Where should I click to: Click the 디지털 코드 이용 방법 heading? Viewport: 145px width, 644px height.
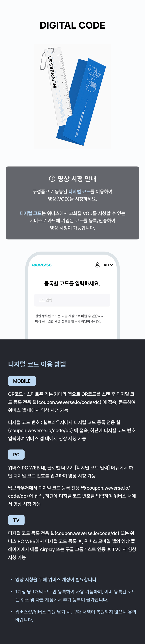[37, 364]
